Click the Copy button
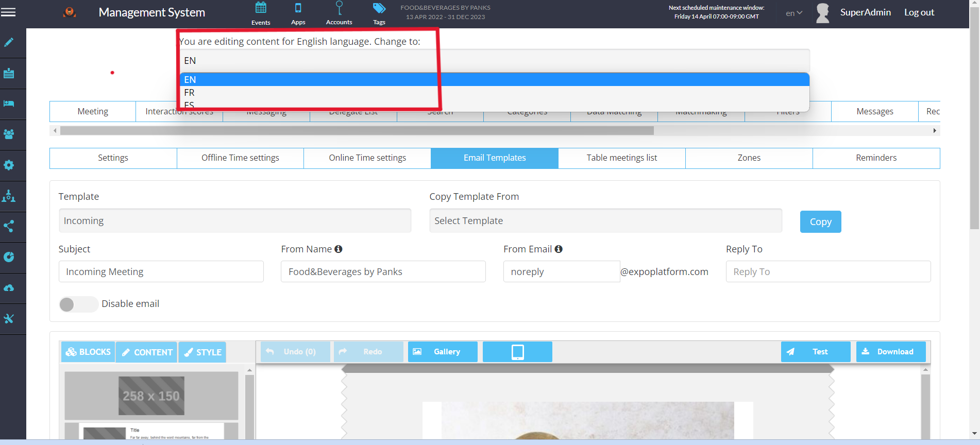The image size is (980, 445). point(820,222)
